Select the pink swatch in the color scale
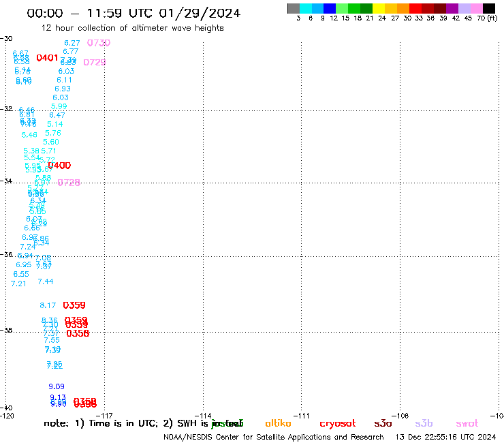This screenshot has height=443, width=504. coord(476,8)
